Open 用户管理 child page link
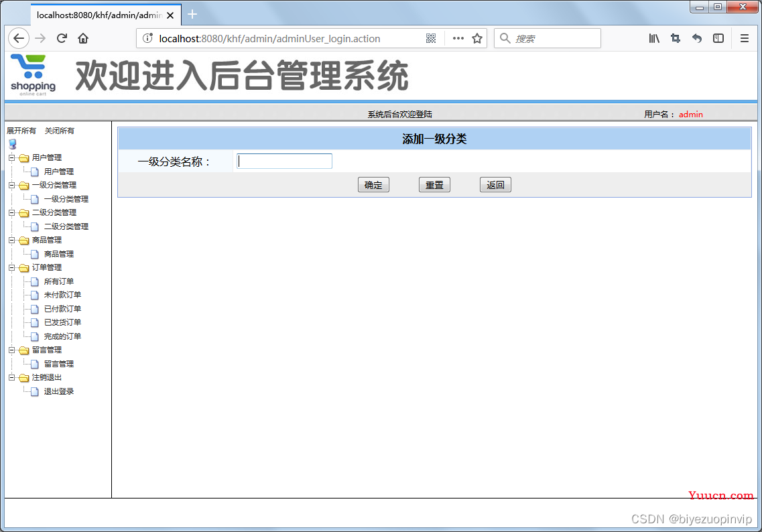 pyautogui.click(x=59, y=172)
